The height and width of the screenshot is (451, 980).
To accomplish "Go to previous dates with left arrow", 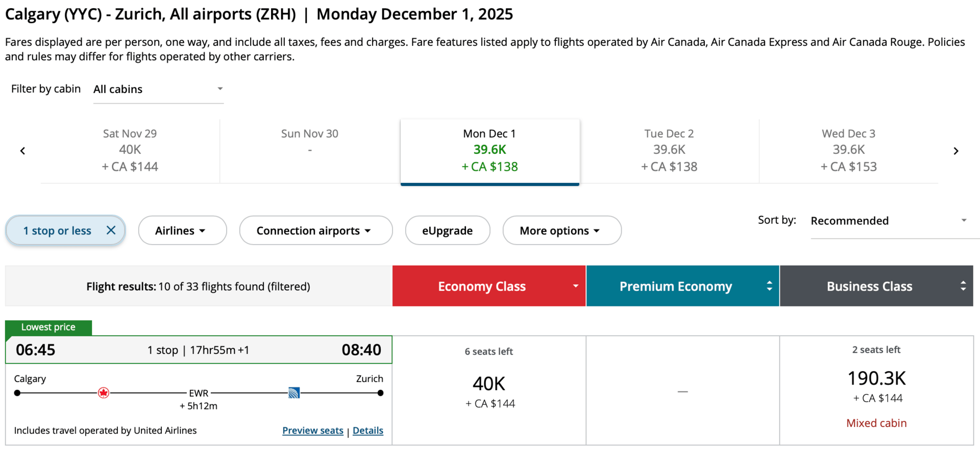I will (x=22, y=151).
